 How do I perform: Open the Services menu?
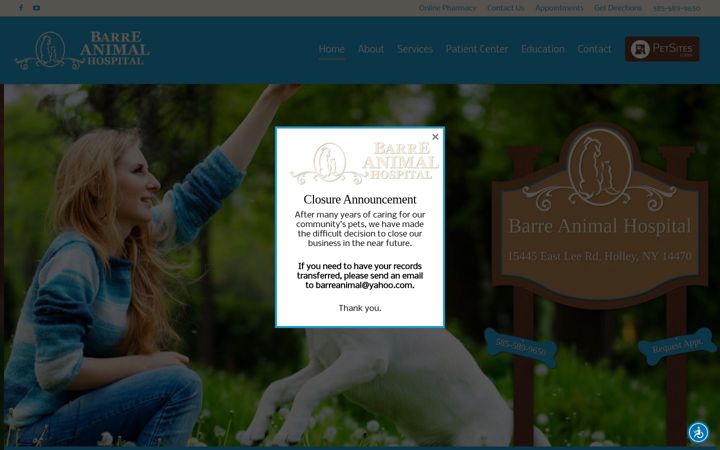point(415,49)
